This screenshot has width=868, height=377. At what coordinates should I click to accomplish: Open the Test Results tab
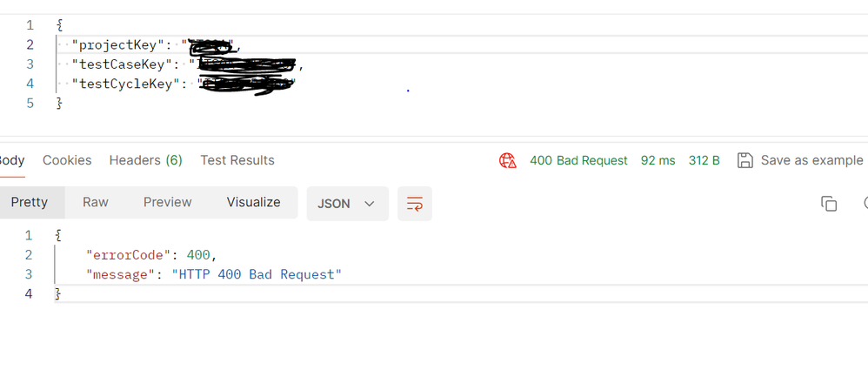coord(237,160)
